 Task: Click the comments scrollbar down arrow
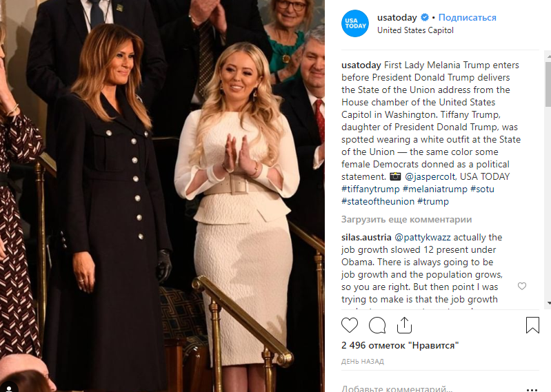point(548,302)
